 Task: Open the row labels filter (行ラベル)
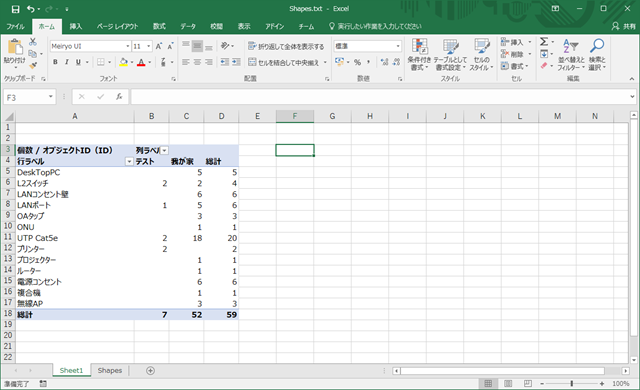tap(129, 162)
